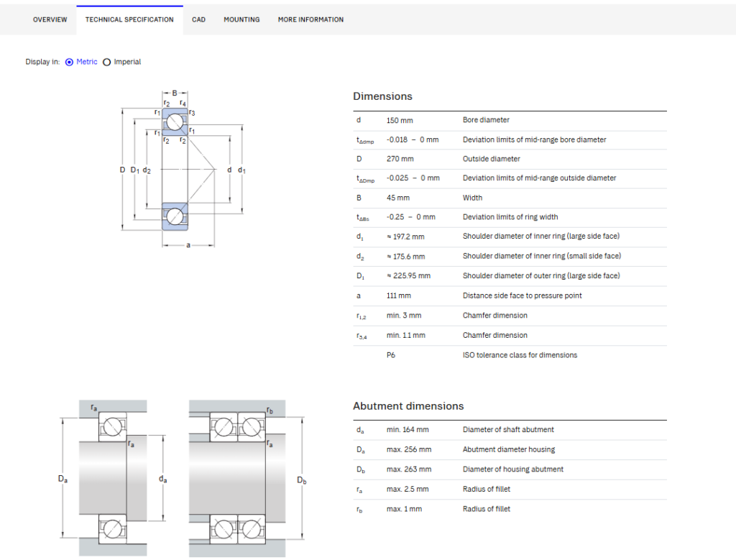Click 'Distance side face to pressure point'
The width and height of the screenshot is (736, 560).
pos(522,295)
